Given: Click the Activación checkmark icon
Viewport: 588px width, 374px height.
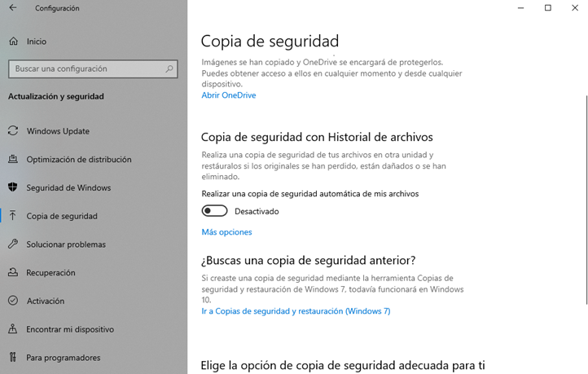Looking at the screenshot, I should (x=13, y=301).
